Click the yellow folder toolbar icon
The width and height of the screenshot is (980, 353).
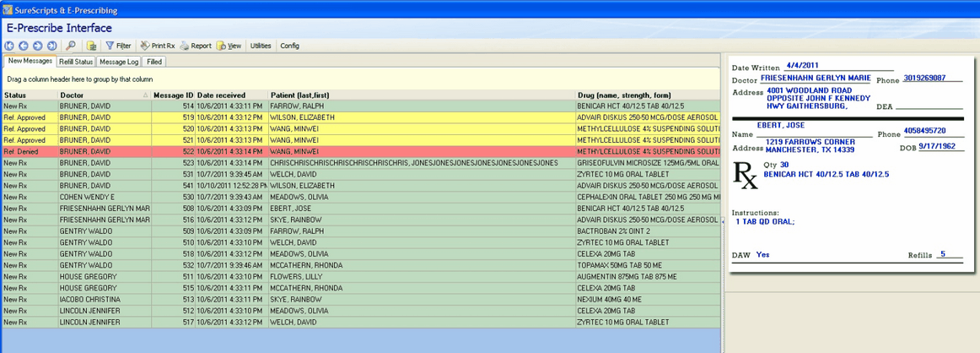[x=91, y=46]
